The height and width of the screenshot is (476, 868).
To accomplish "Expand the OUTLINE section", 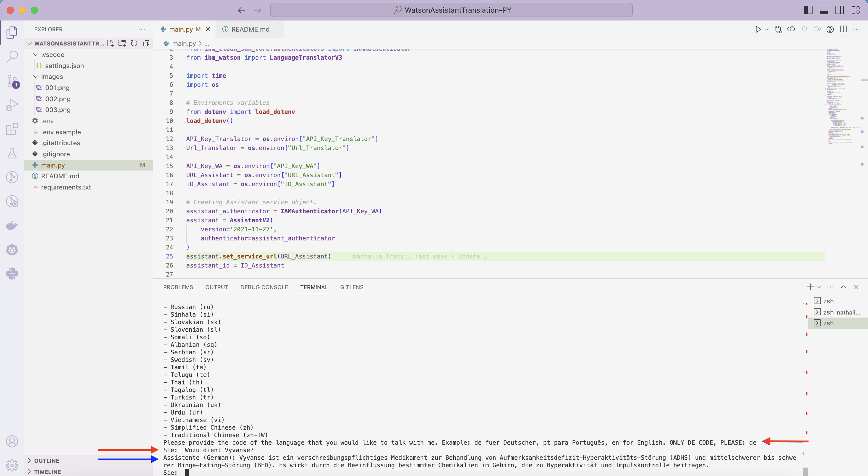I will click(x=46, y=461).
